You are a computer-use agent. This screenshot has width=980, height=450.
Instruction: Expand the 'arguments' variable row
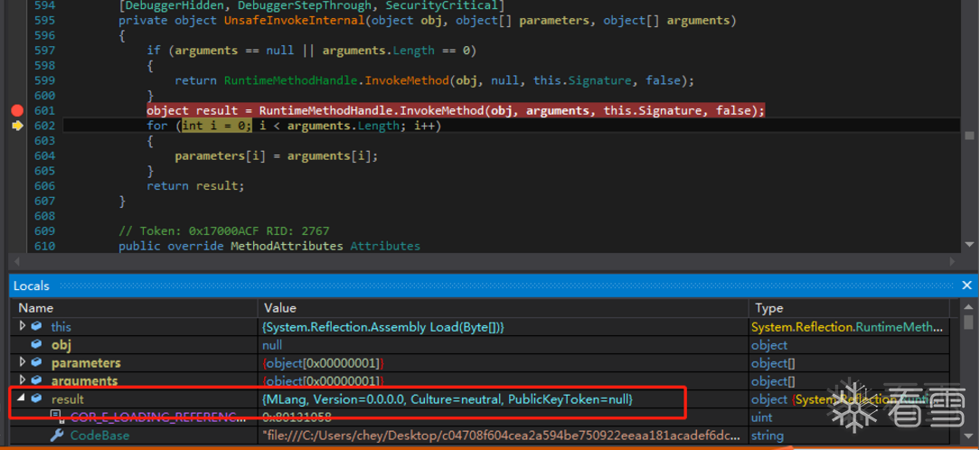(24, 380)
